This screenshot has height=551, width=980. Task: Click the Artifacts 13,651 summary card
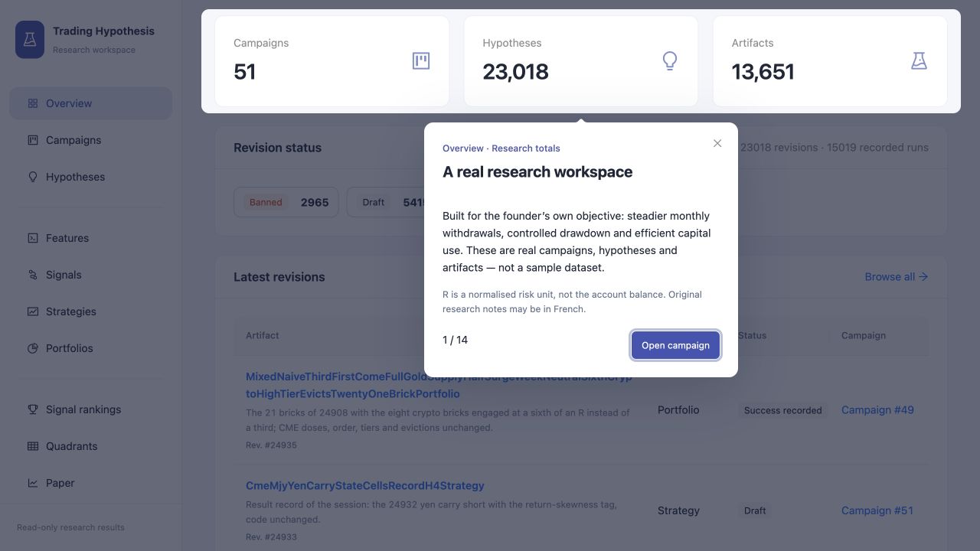[x=830, y=61]
